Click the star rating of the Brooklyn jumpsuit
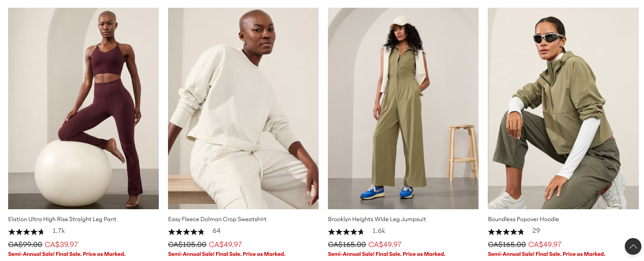 click(346, 232)
